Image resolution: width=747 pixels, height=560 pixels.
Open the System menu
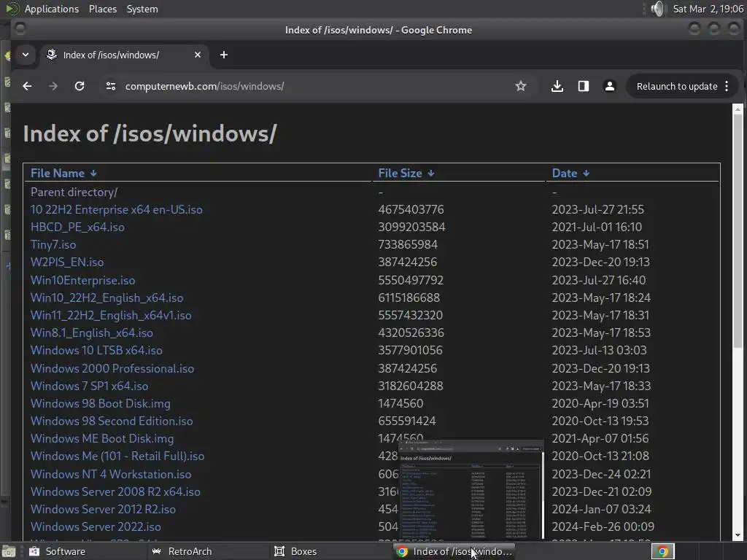142,9
